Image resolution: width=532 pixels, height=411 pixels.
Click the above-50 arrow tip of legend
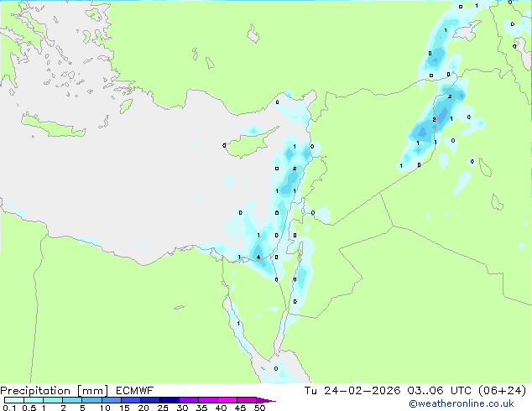point(266,400)
